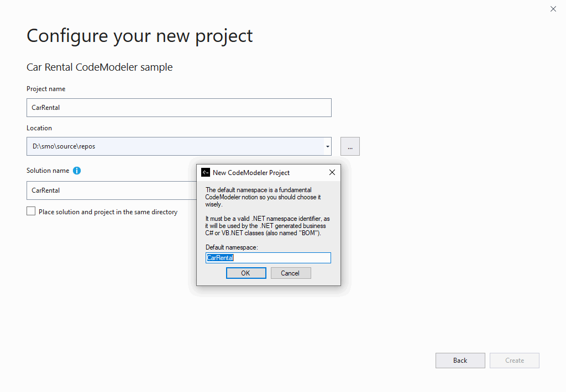Enable "Place solution and project in the same directory"
This screenshot has width=566, height=392.
[x=31, y=211]
